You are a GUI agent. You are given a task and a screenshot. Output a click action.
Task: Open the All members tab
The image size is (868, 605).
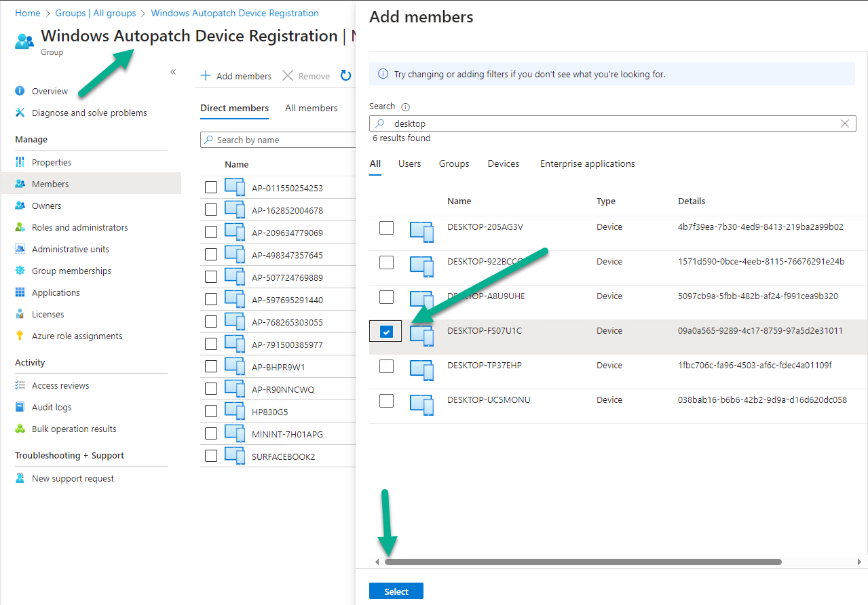pyautogui.click(x=312, y=108)
